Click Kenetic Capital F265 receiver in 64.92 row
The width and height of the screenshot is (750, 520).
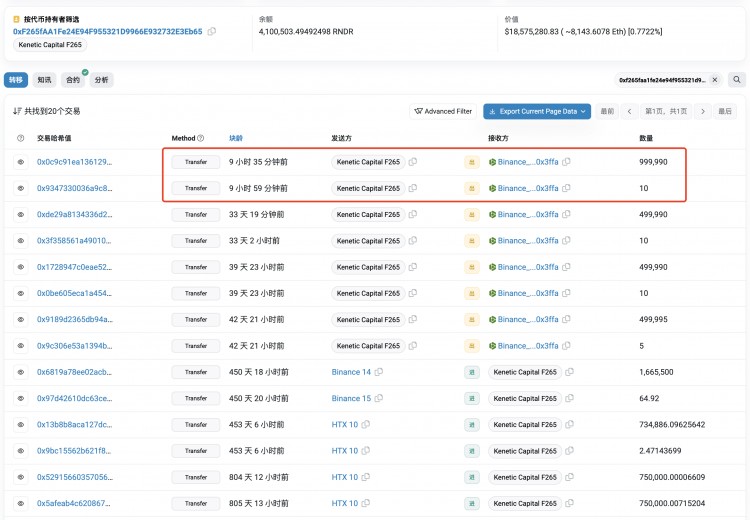[525, 398]
